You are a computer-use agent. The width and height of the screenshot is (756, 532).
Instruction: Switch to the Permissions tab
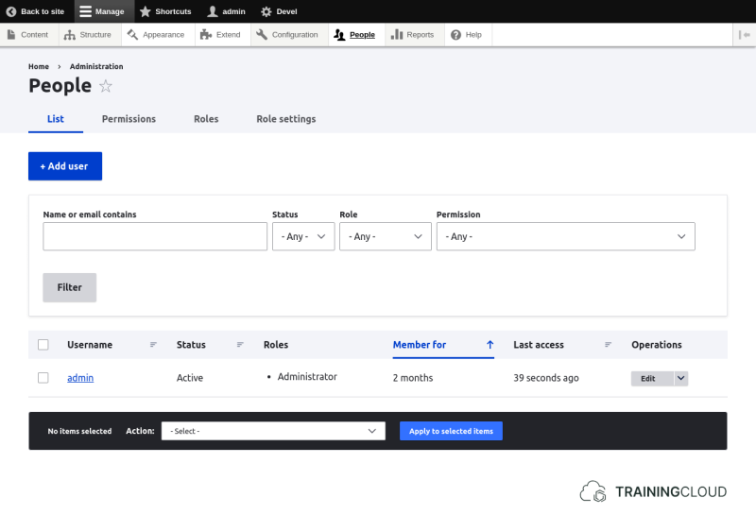(129, 119)
